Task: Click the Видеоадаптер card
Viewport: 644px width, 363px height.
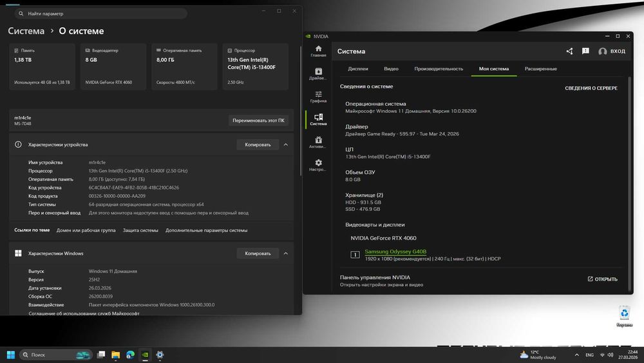Action: [113, 66]
